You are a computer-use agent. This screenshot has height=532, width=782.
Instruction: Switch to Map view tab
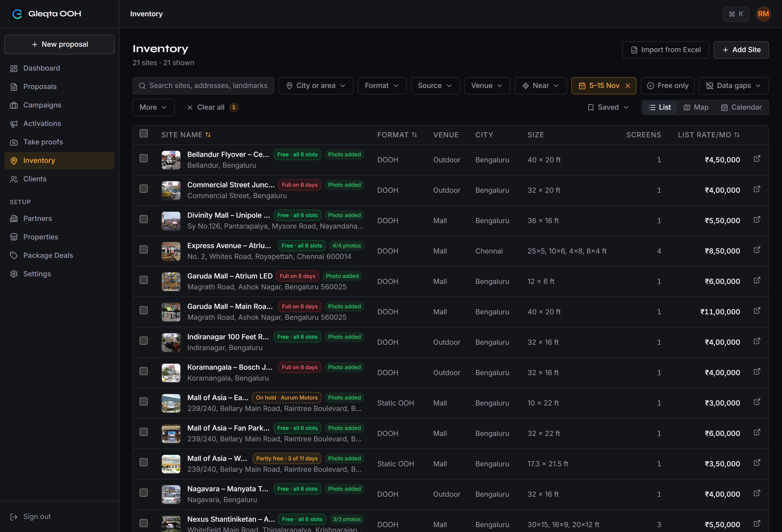click(x=696, y=107)
